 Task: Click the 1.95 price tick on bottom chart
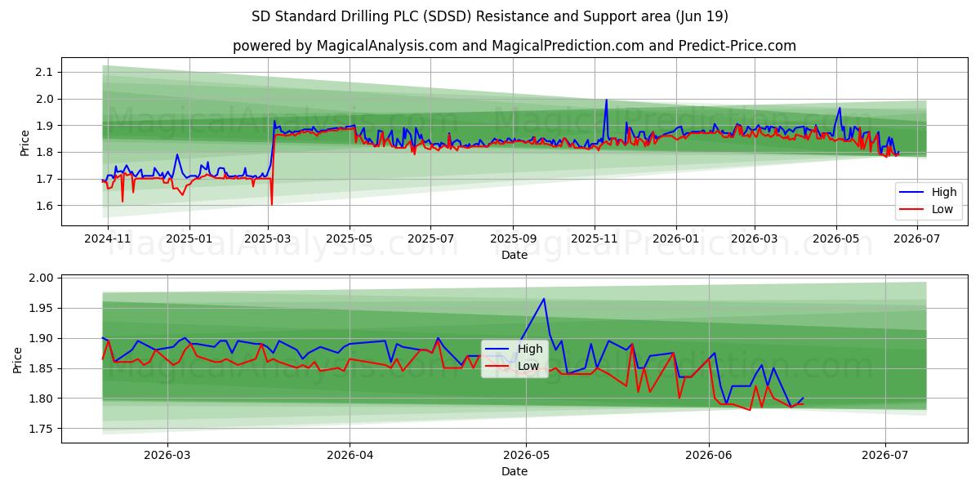(x=42, y=308)
